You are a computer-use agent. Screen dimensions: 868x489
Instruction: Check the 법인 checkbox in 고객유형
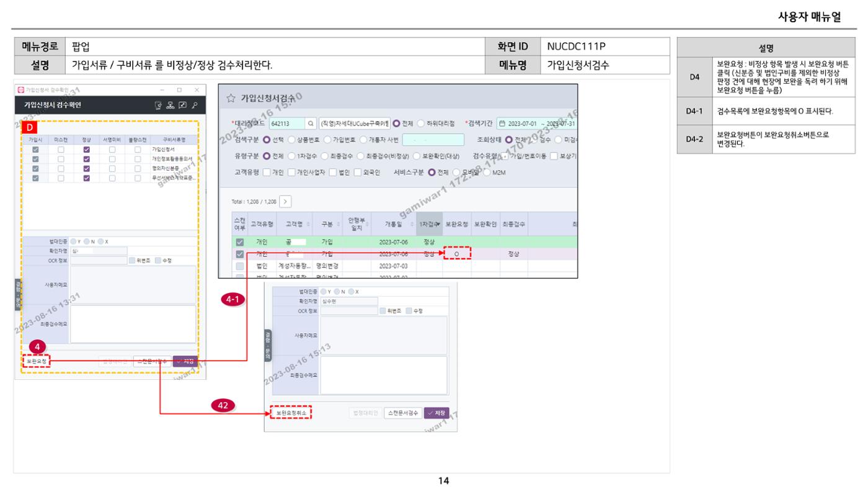[x=334, y=172]
